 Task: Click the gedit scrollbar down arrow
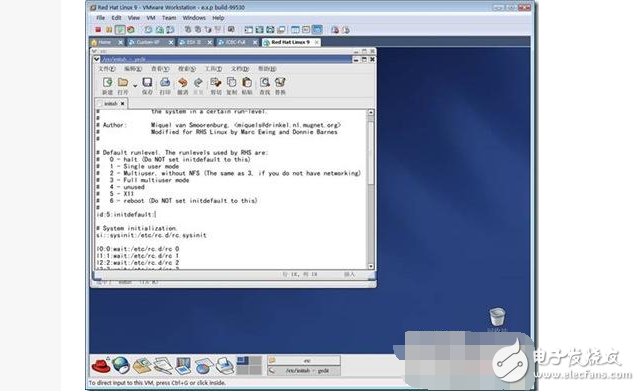[371, 266]
